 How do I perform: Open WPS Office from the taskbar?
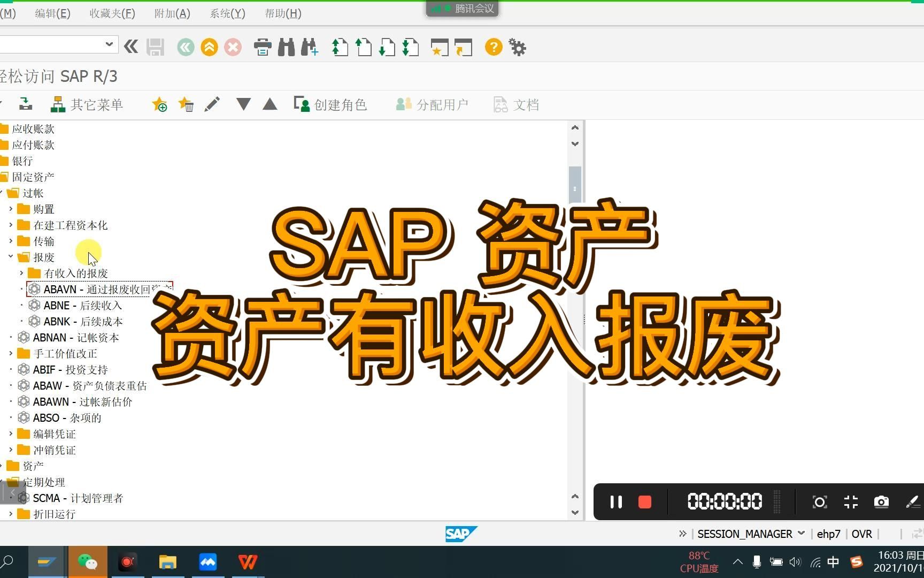(248, 561)
